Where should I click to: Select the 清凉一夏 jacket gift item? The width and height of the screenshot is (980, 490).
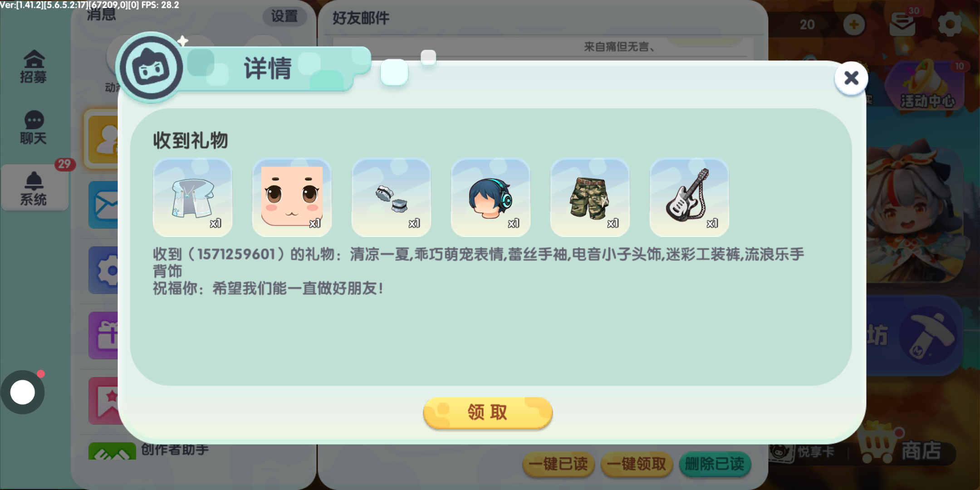pos(193,197)
